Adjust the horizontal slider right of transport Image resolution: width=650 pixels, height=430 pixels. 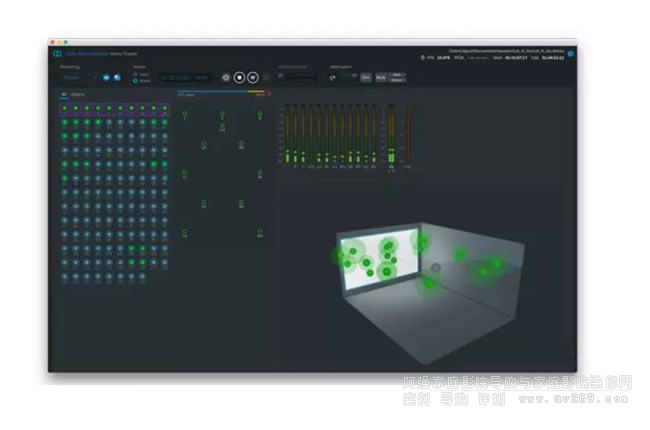click(297, 77)
